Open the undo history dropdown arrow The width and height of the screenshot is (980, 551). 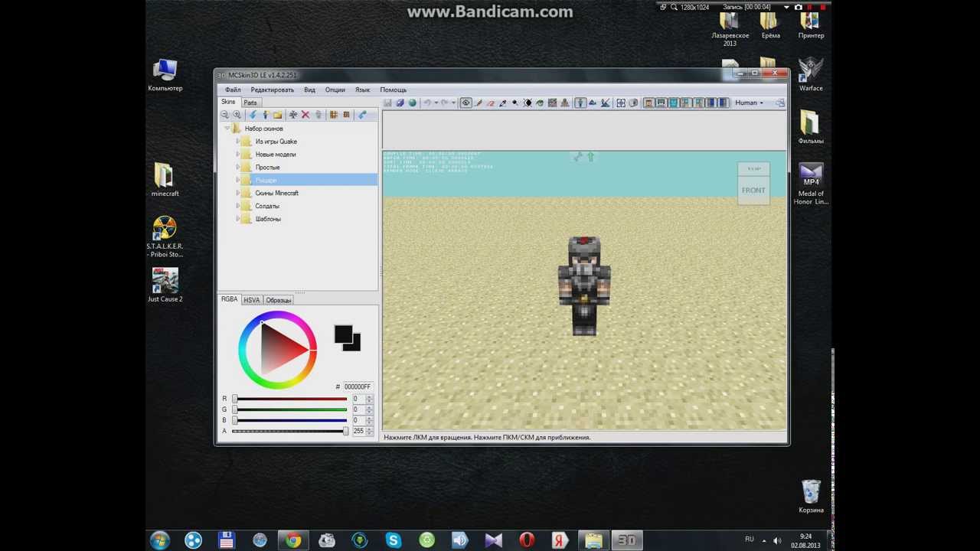point(436,103)
